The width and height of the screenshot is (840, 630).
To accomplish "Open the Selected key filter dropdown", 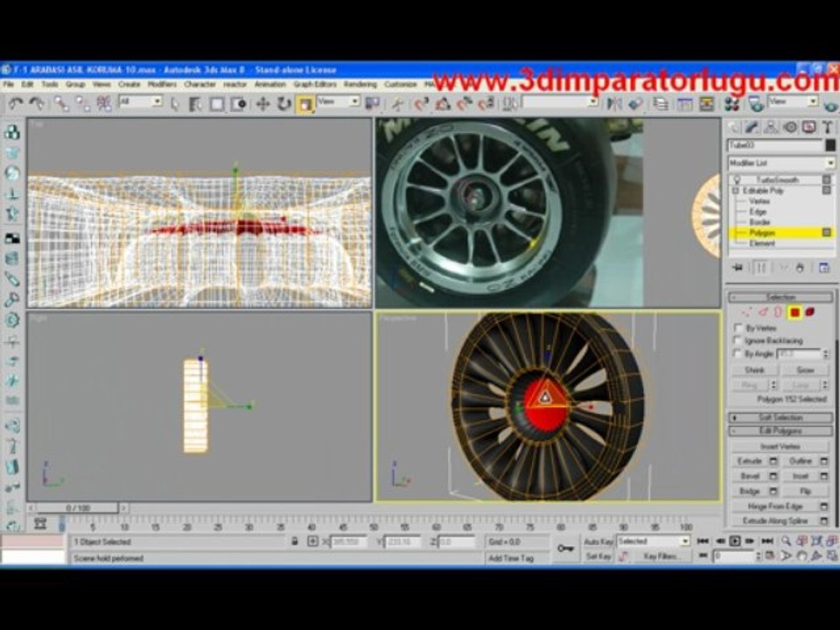I will [x=653, y=542].
